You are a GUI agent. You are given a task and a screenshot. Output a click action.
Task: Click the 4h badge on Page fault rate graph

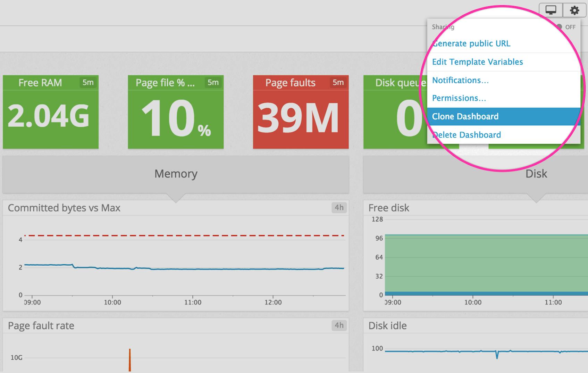339,325
